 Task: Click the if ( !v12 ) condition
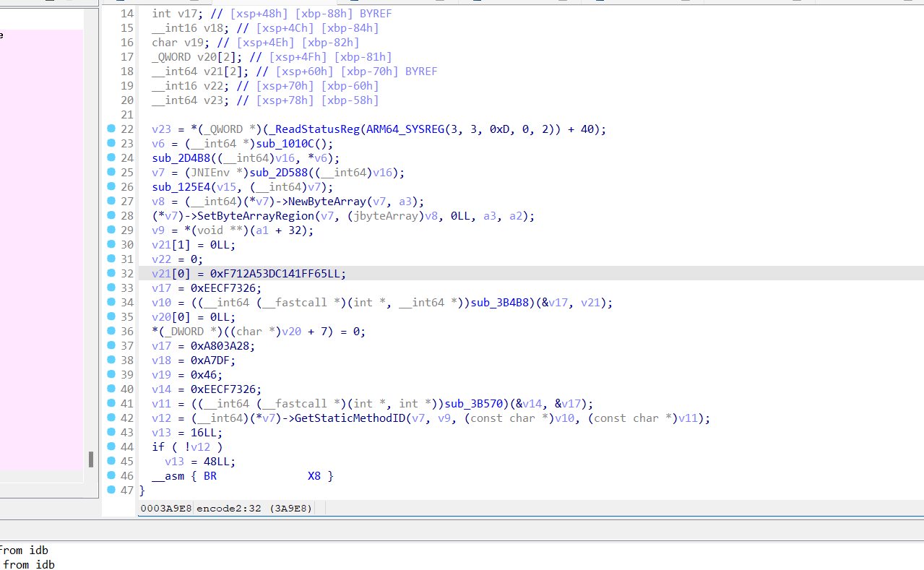coord(187,447)
